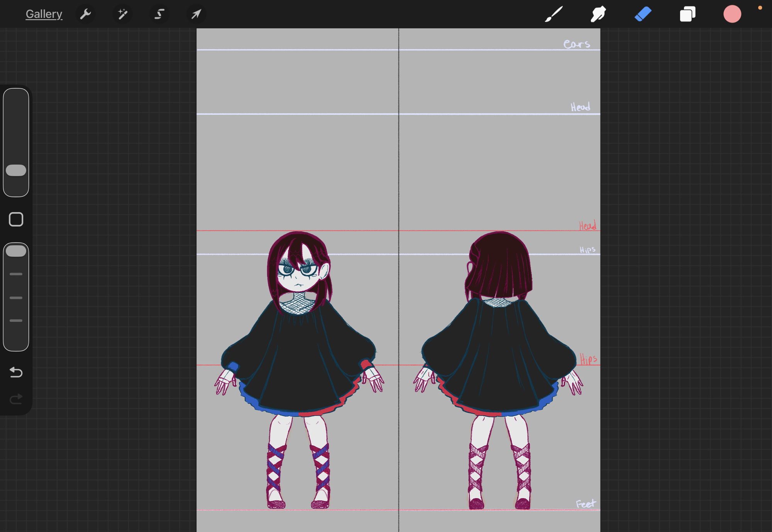Activate the Transform arrow tool
This screenshot has width=772, height=532.
tap(196, 14)
